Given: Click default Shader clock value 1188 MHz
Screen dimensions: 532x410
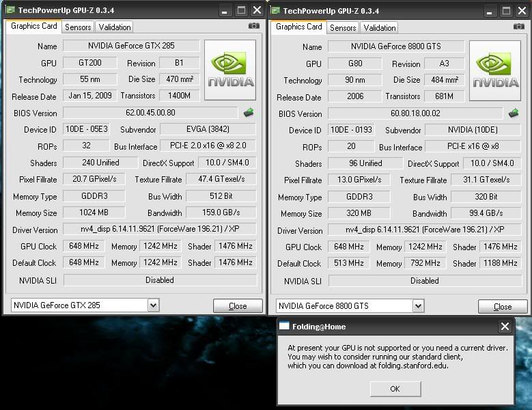Looking at the screenshot, I should (501, 263).
